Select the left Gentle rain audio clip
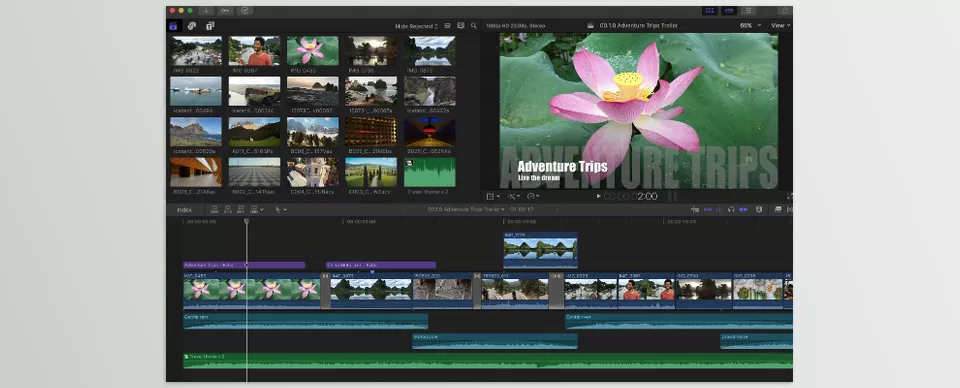Image resolution: width=960 pixels, height=388 pixels. 306,321
